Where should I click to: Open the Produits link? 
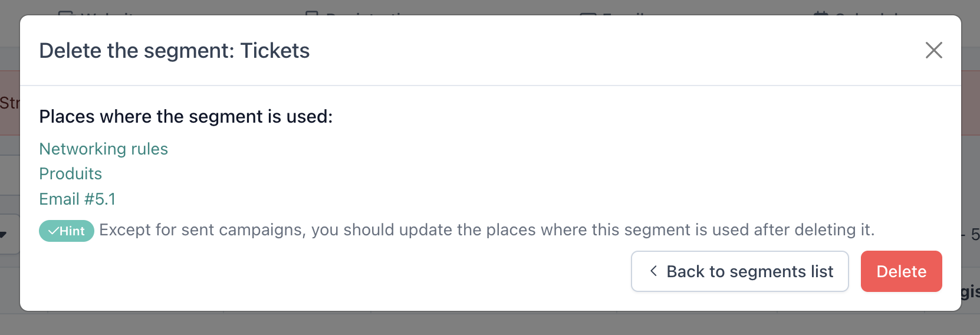[x=71, y=173]
